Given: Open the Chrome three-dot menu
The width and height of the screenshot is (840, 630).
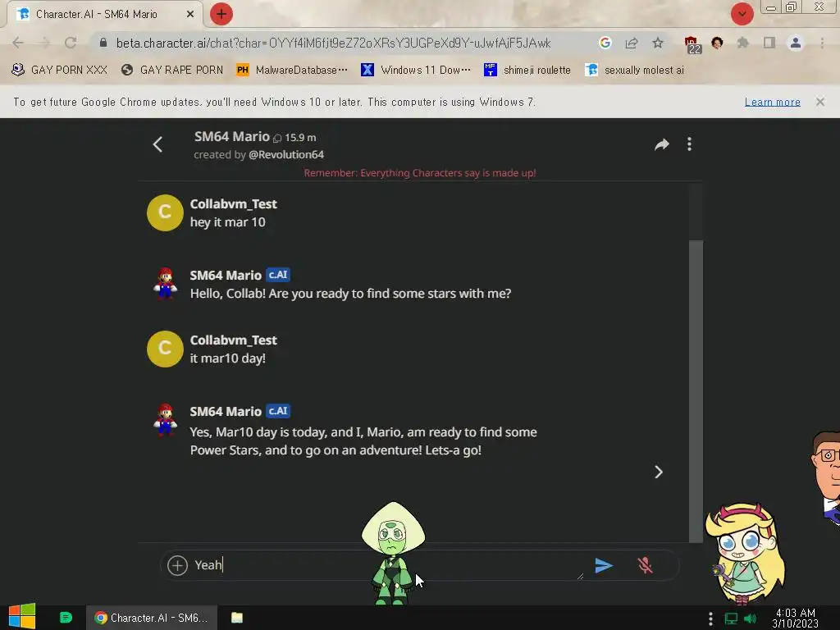Looking at the screenshot, I should (822, 43).
